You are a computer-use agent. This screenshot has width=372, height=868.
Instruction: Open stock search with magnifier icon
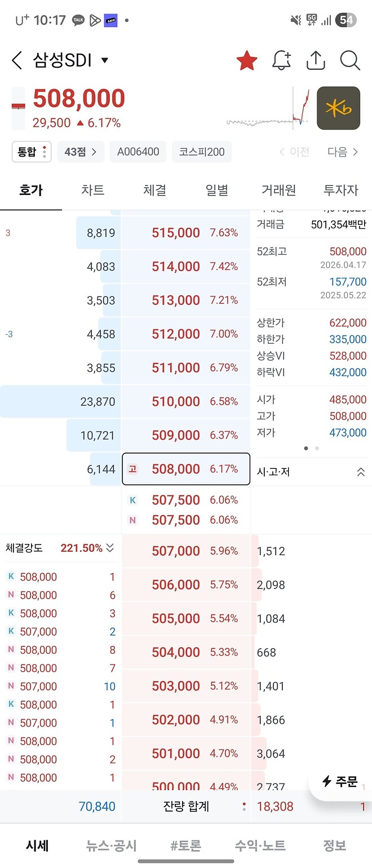coord(349,60)
